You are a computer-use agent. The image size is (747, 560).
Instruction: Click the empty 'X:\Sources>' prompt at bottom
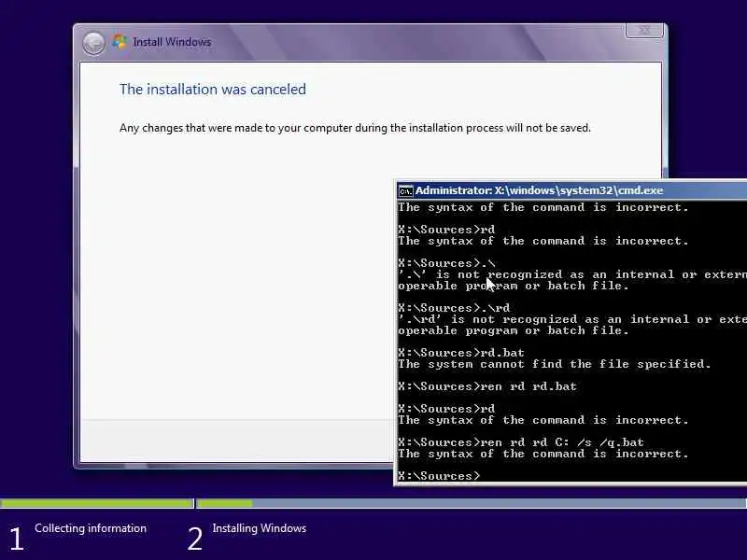point(439,476)
